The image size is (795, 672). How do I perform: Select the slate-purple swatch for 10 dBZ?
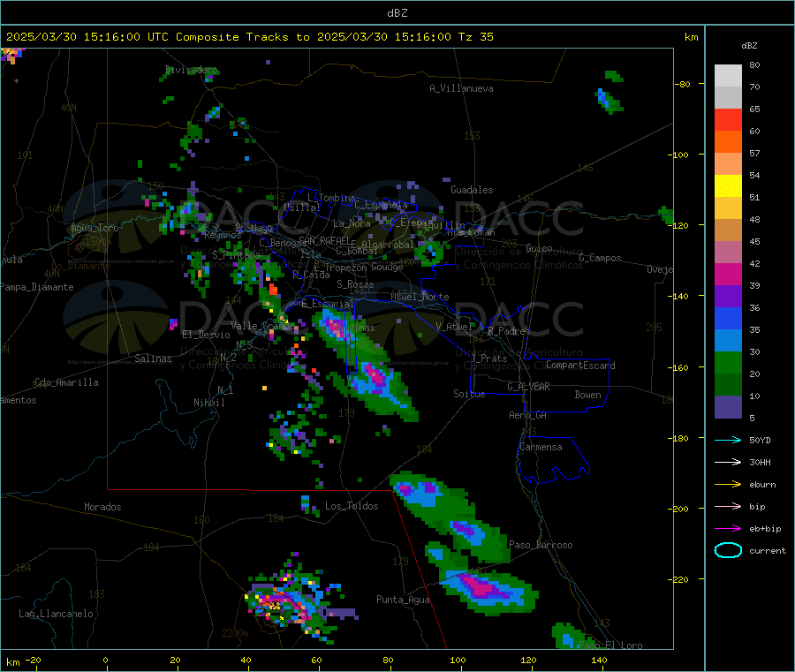728,407
